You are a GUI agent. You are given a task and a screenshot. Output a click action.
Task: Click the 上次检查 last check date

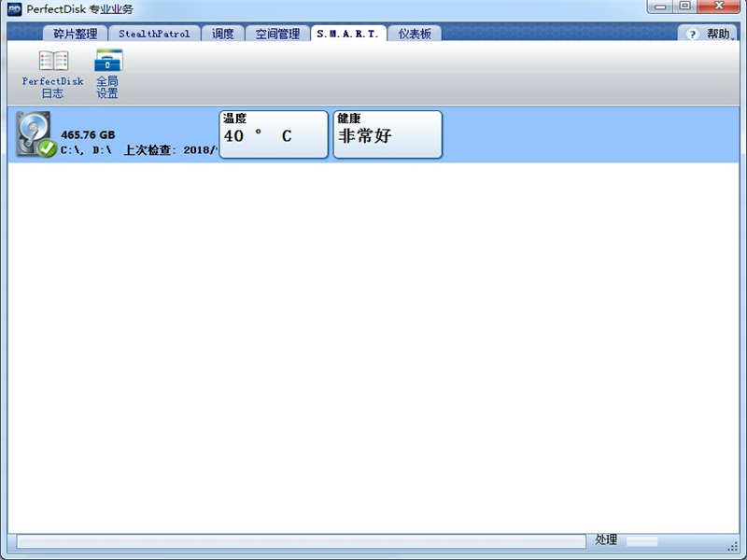click(171, 150)
